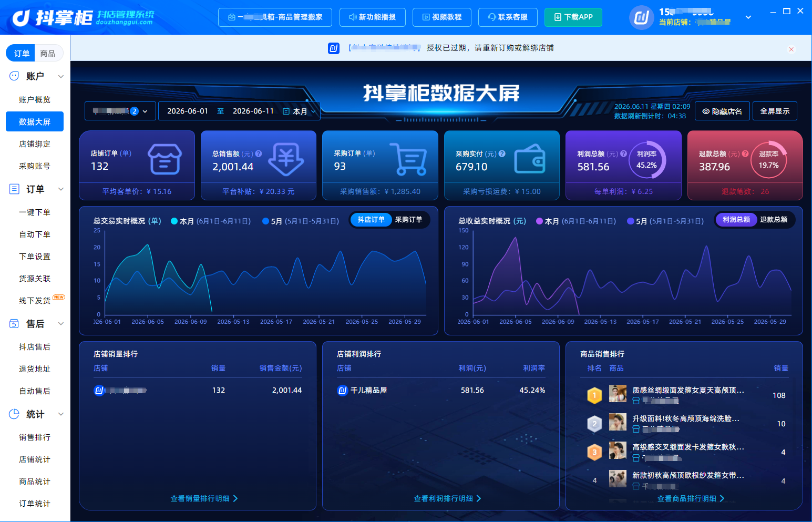
Task: Click the 联系客服 button
Action: click(508, 17)
